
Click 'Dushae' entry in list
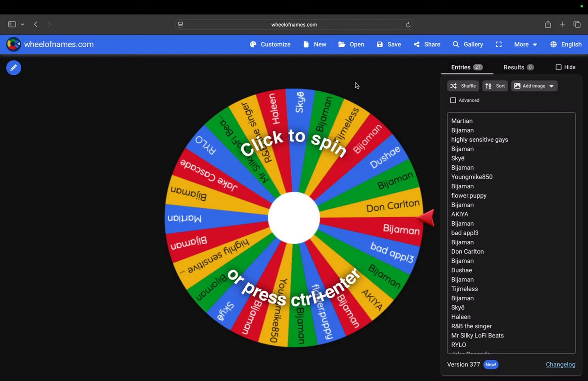click(462, 270)
